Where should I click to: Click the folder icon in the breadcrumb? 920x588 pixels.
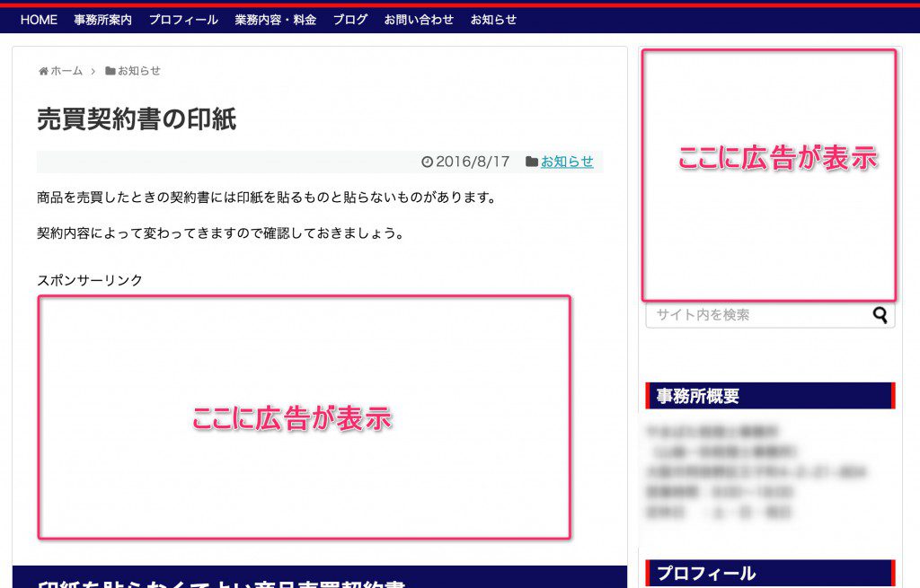point(111,71)
